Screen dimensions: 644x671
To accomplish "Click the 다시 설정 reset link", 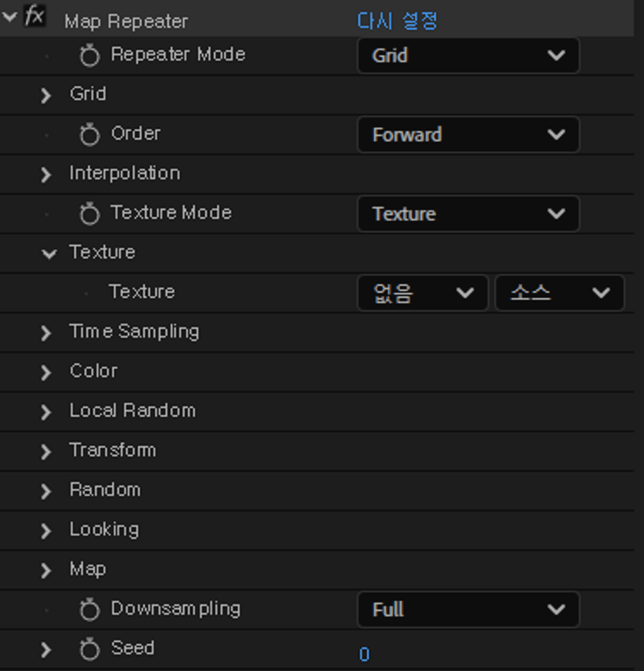I will tap(397, 21).
